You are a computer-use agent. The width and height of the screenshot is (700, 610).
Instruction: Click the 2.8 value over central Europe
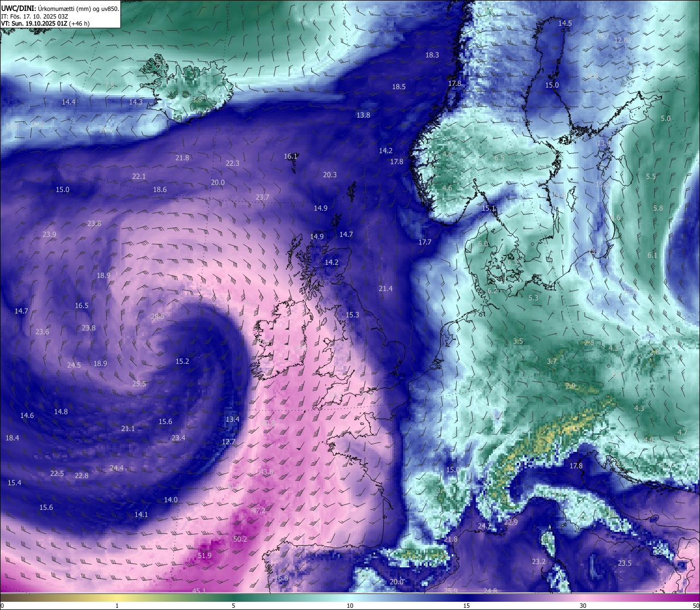point(589,342)
